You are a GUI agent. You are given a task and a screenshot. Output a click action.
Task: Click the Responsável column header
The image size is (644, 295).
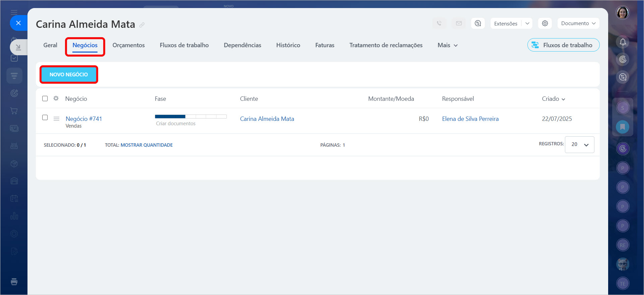[458, 99]
